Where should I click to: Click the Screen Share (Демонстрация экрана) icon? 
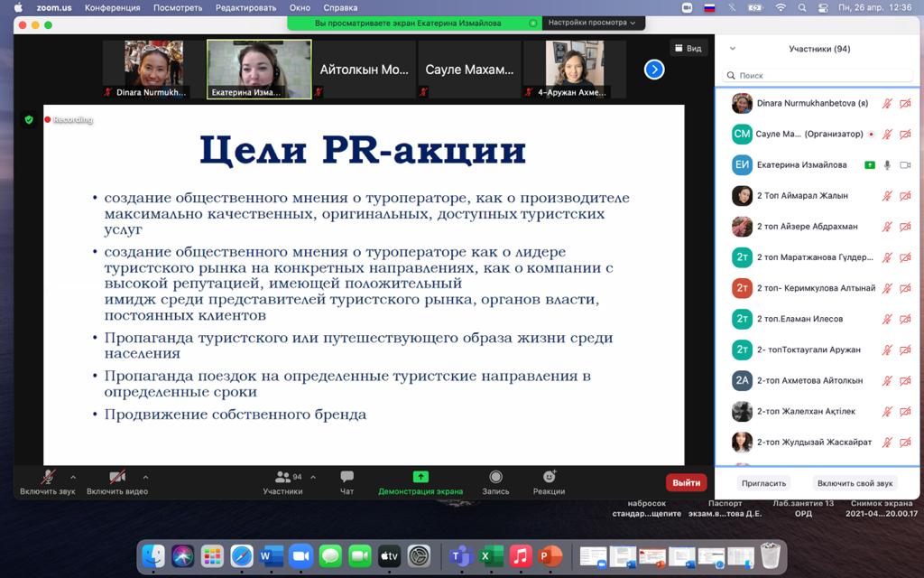420,478
